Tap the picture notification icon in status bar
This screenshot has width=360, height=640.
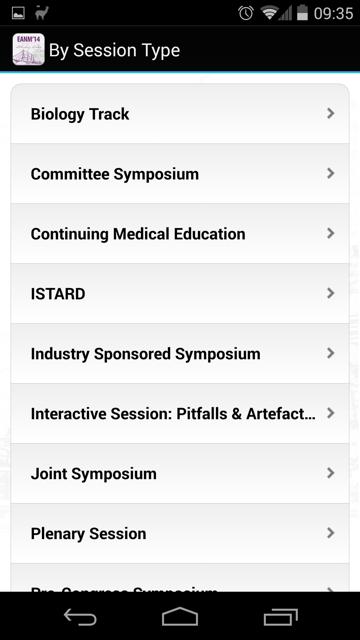(18, 14)
